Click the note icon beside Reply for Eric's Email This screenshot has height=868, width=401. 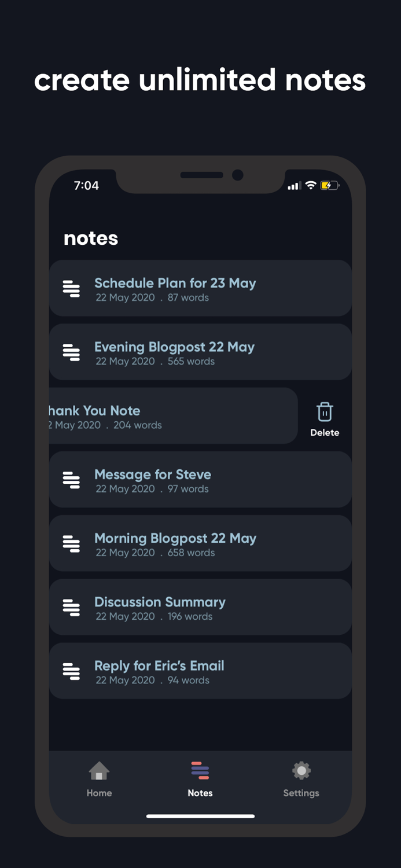click(x=72, y=671)
